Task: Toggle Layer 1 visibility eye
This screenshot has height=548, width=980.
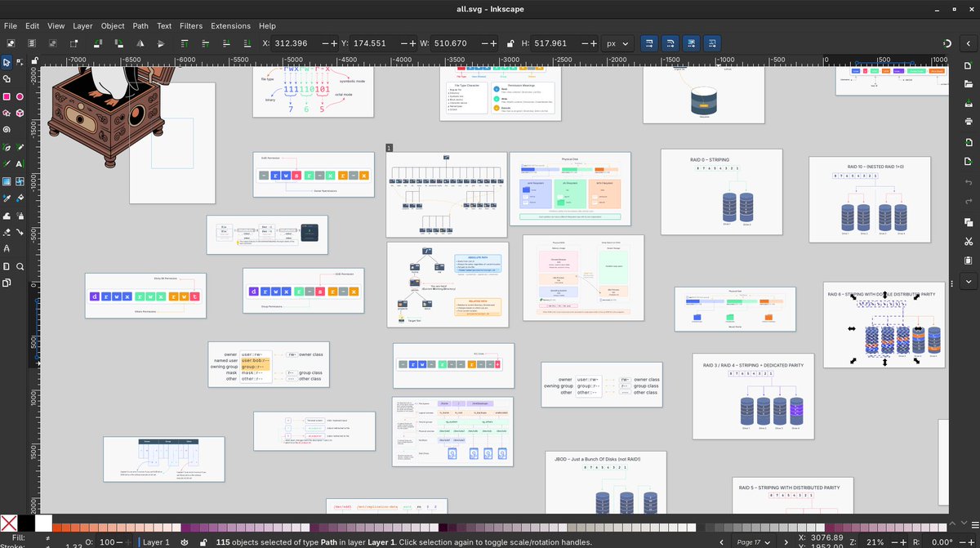Action: click(x=185, y=541)
